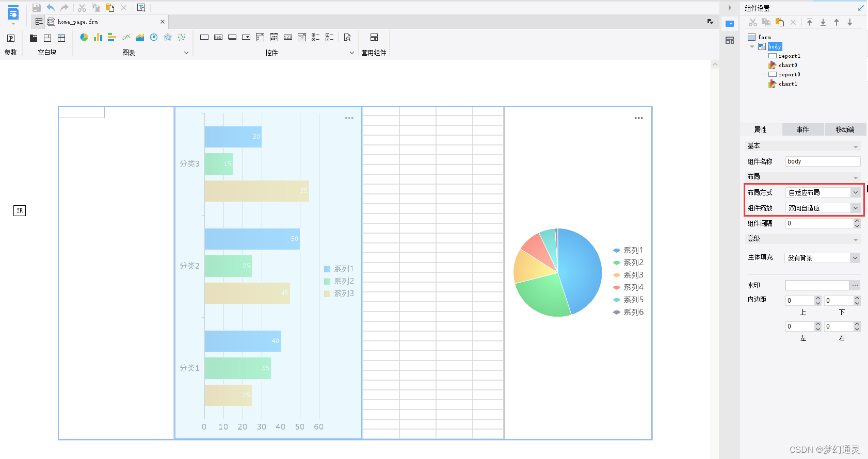This screenshot has height=459, width=868.
Task: Click the Undo arrow icon
Action: [51, 8]
